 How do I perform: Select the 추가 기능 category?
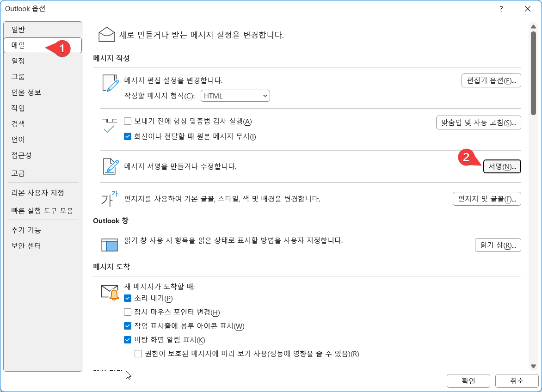point(43,230)
